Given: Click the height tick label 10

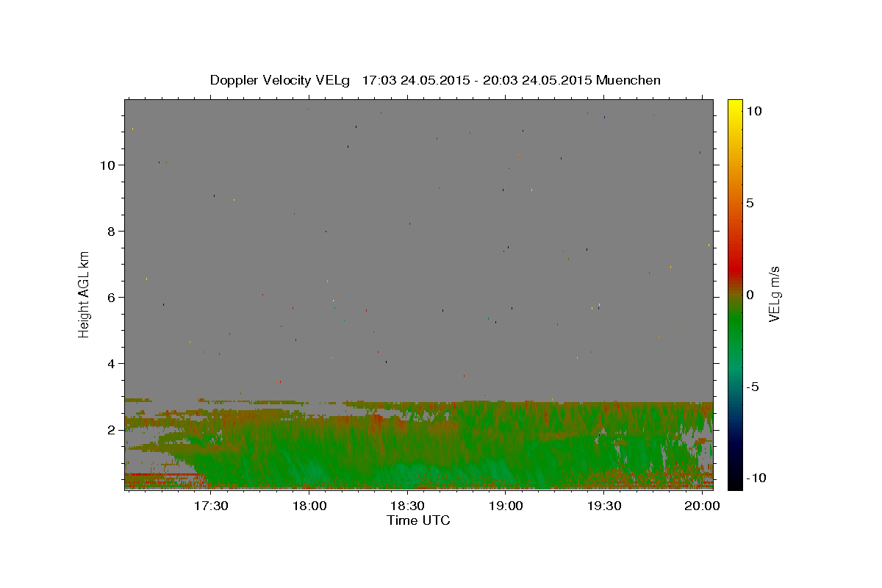Looking at the screenshot, I should (108, 165).
